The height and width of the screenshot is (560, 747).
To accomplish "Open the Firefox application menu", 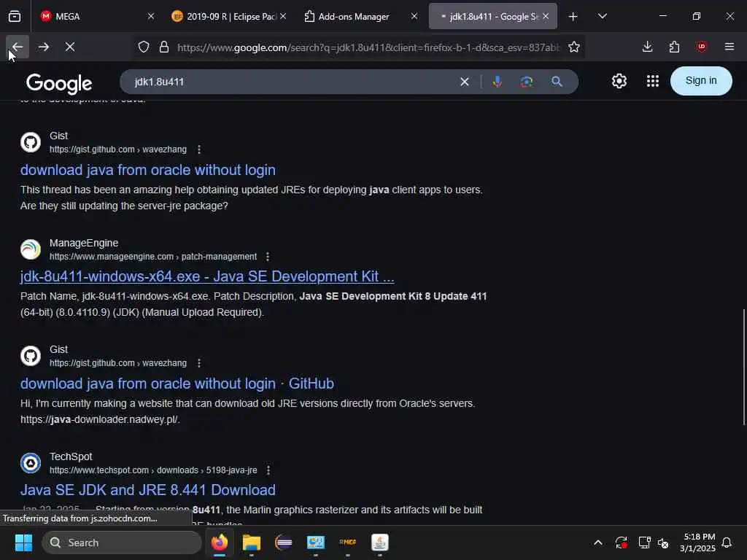I will (729, 47).
